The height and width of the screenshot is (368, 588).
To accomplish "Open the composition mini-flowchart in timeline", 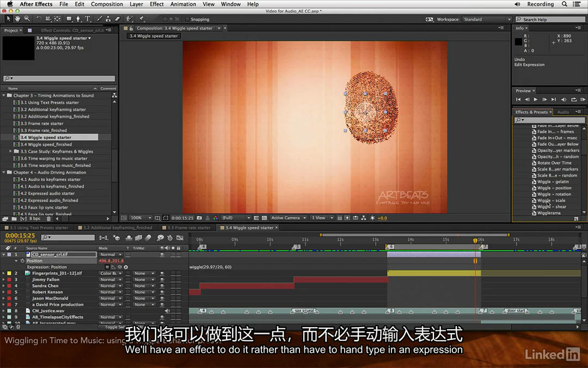I will click(103, 238).
